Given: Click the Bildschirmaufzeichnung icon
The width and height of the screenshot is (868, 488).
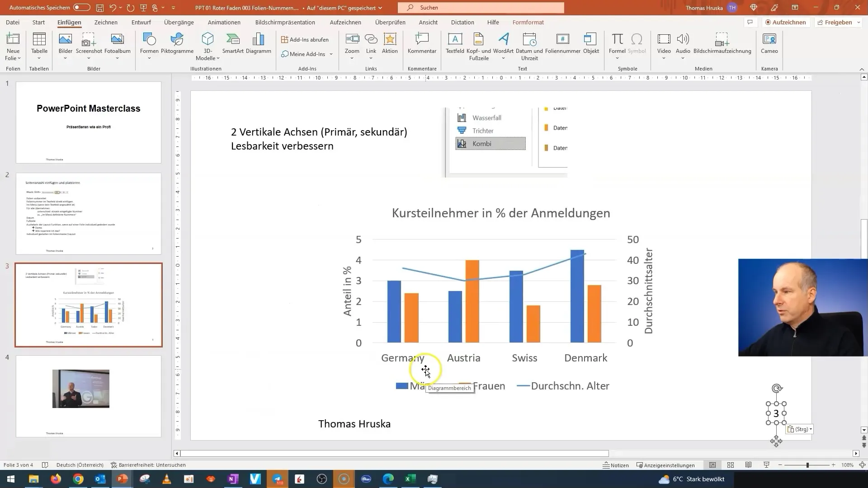Looking at the screenshot, I should point(722,40).
